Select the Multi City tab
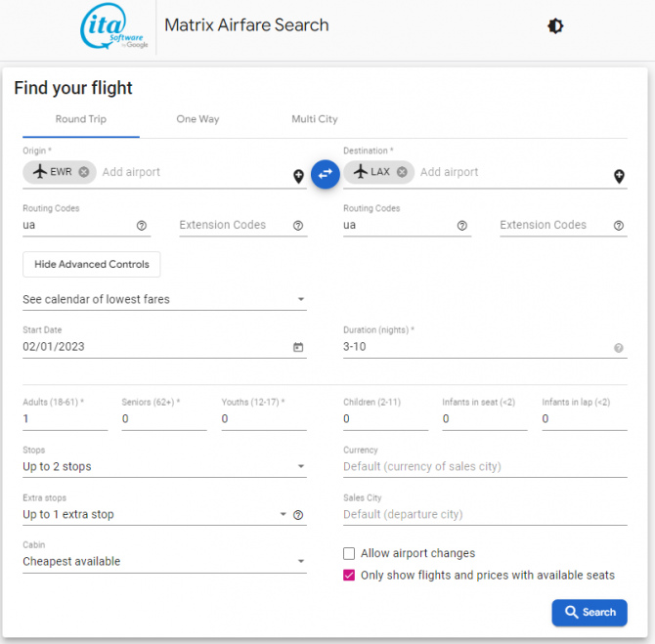 tap(314, 119)
